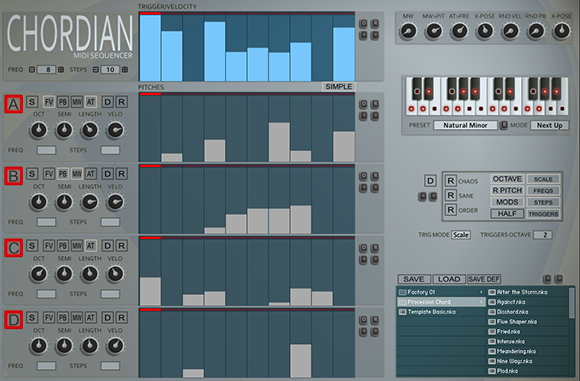Click the VELO knob in row D
Viewport: 580px width, 381px height.
pyautogui.click(x=115, y=346)
